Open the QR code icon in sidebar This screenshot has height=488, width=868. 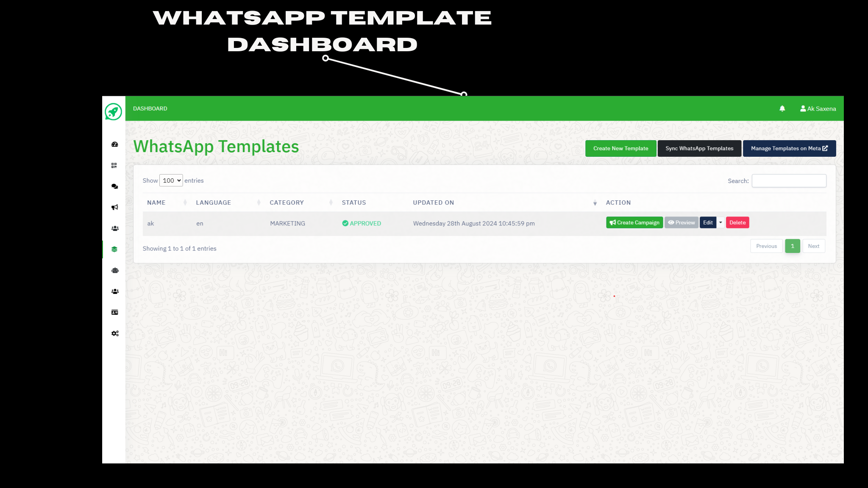tap(114, 166)
